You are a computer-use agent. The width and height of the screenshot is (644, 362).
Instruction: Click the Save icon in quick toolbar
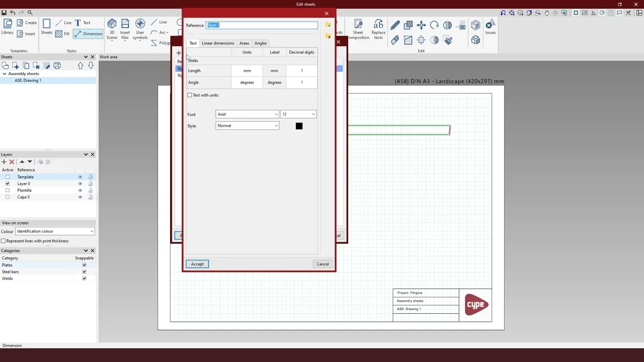click(4, 13)
